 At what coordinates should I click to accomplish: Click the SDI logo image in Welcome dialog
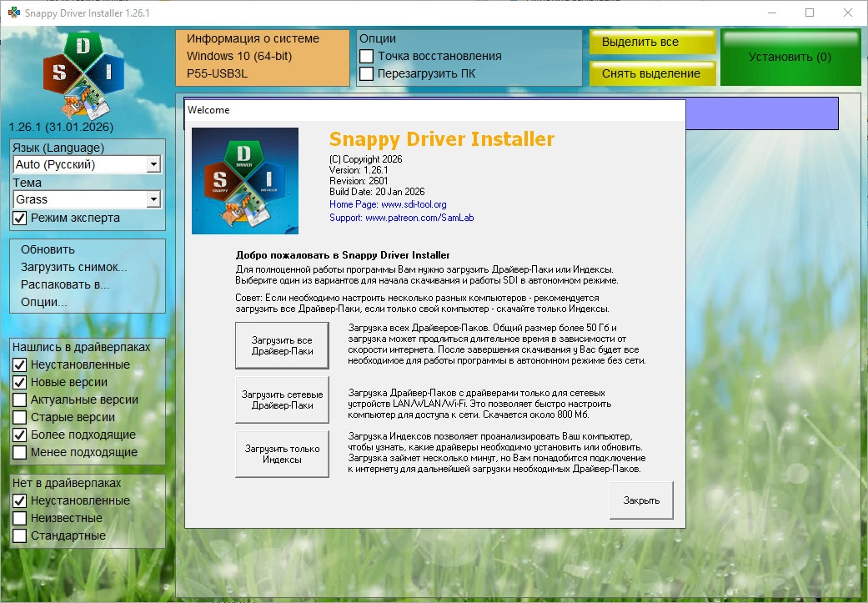click(x=244, y=181)
